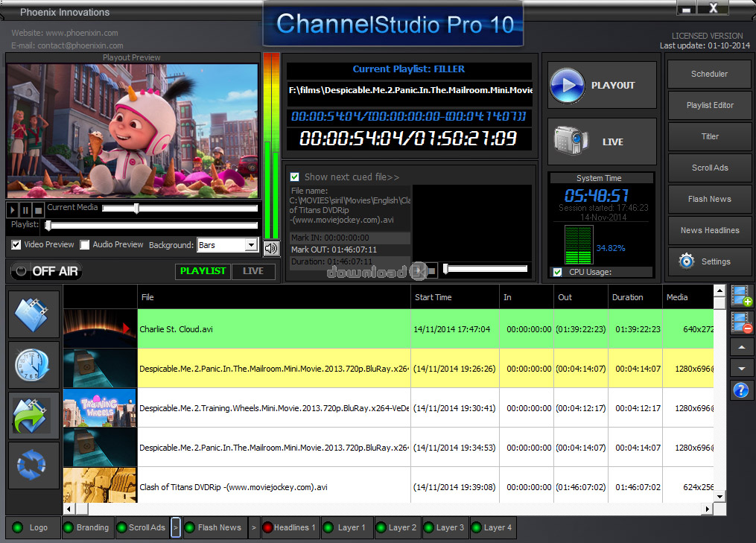Expand arrow next to Scroll Ads layer

176,527
